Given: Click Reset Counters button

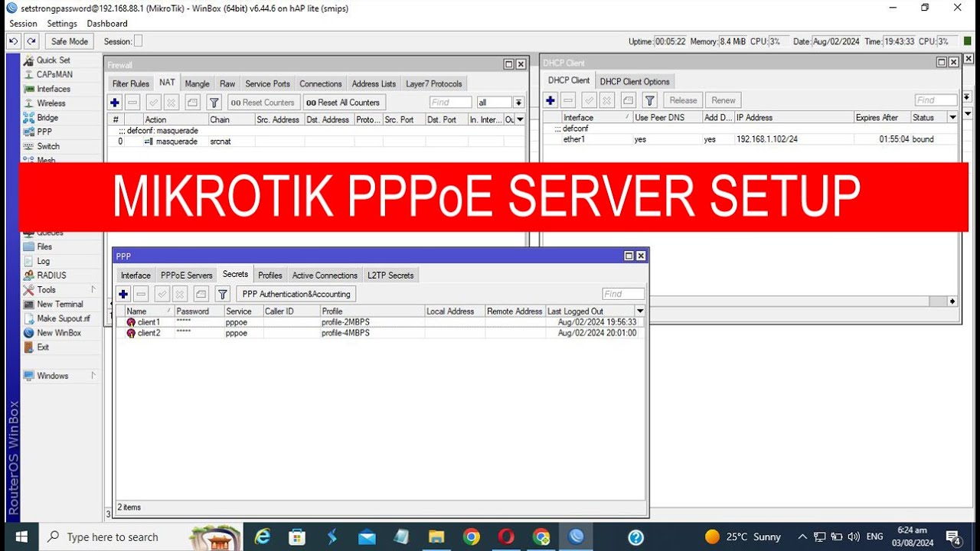Looking at the screenshot, I should (263, 103).
